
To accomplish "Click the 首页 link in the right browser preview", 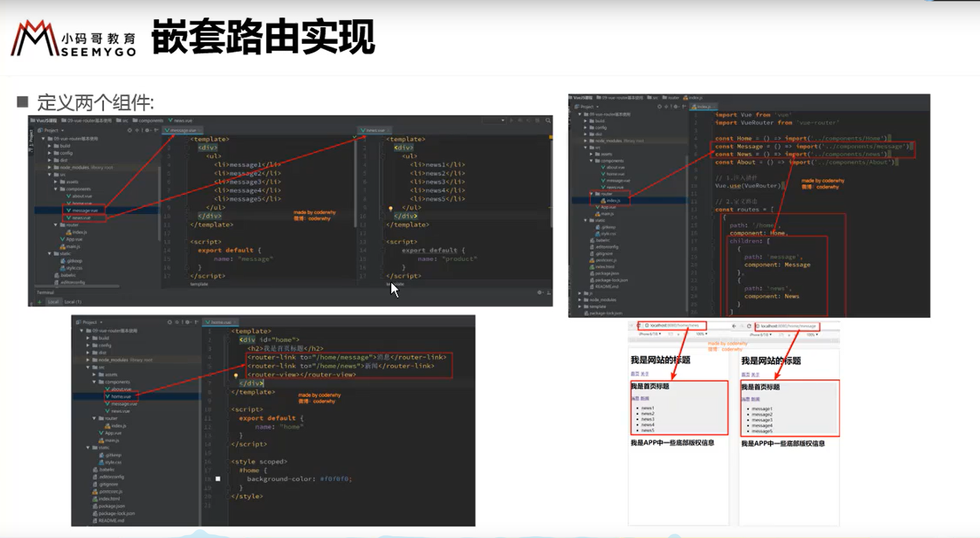I will (745, 375).
